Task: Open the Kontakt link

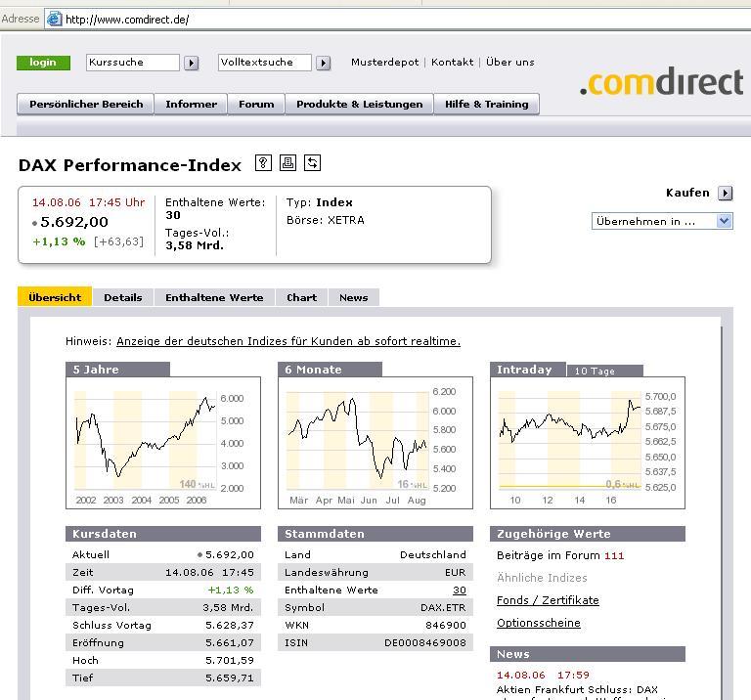Action: pyautogui.click(x=452, y=63)
